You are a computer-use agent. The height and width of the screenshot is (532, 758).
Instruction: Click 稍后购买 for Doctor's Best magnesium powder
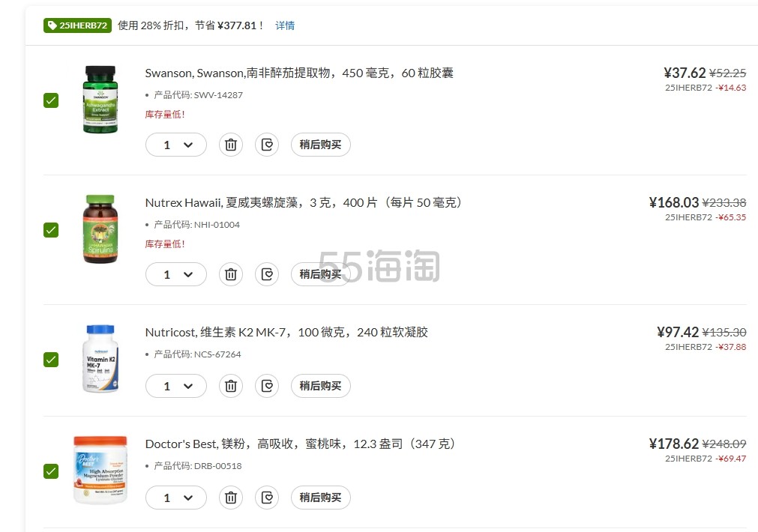pos(320,498)
